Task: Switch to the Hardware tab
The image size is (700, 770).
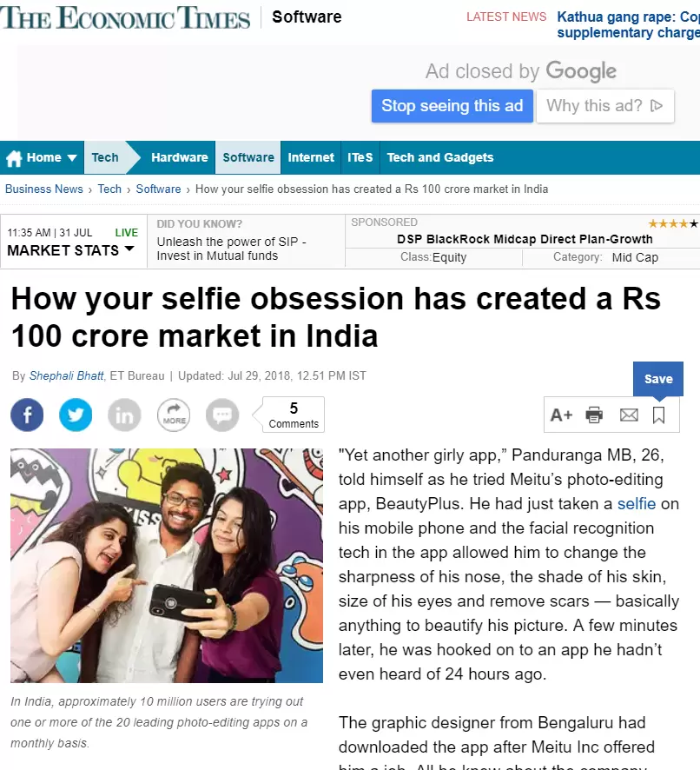Action: 179,157
